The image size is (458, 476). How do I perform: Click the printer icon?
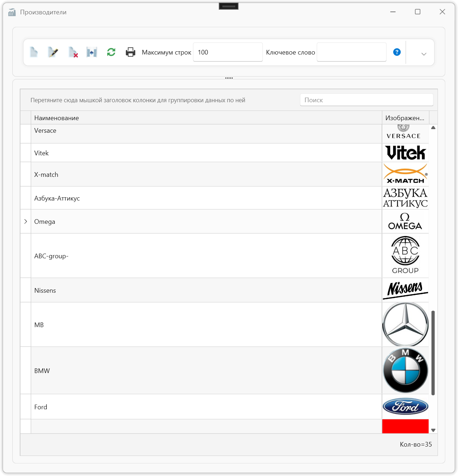[x=131, y=52]
